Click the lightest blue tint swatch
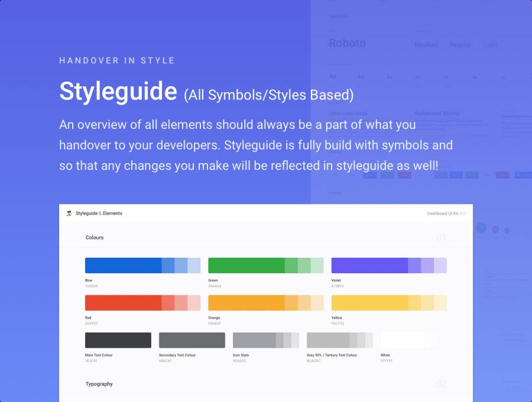This screenshot has height=402, width=532. (194, 265)
